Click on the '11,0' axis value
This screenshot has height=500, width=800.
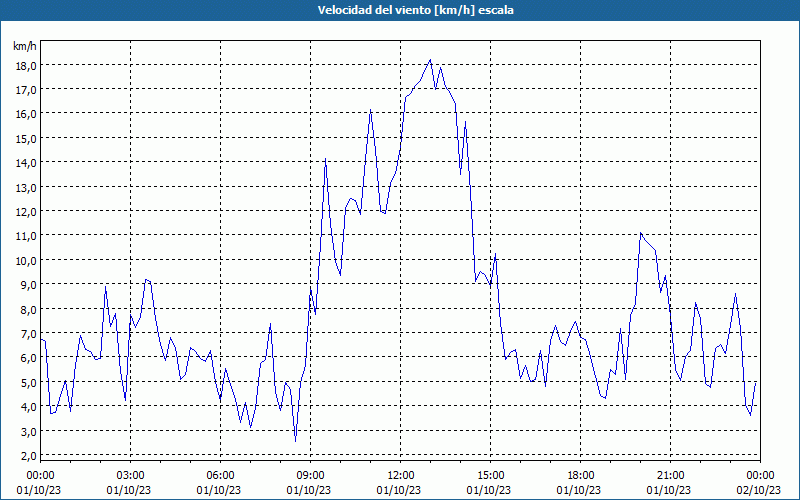25,237
